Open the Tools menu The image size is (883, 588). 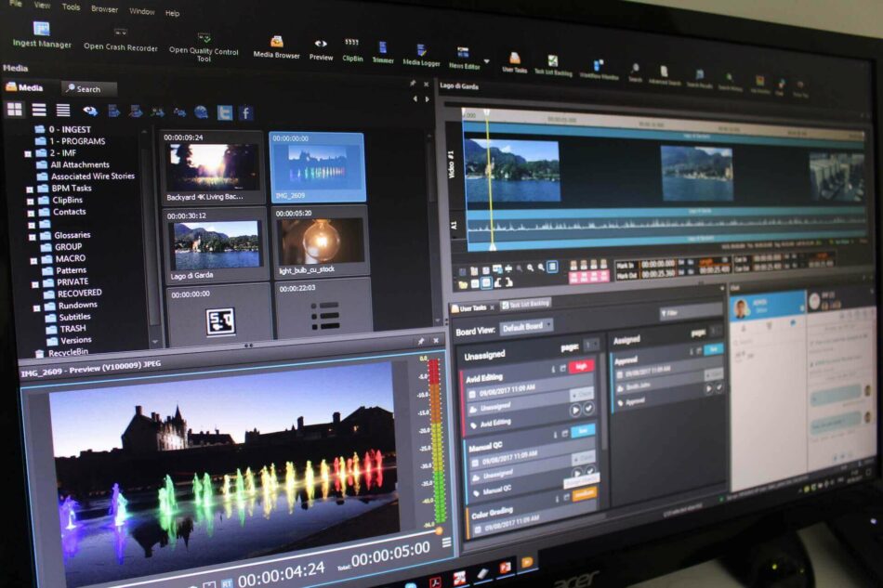(x=71, y=7)
